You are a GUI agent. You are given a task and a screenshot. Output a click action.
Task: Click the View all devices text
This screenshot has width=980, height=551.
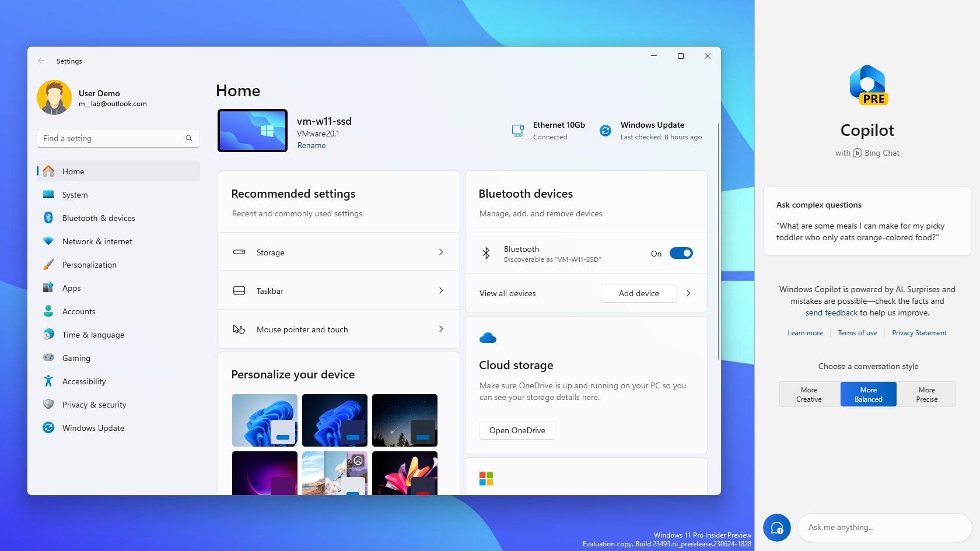coord(508,293)
